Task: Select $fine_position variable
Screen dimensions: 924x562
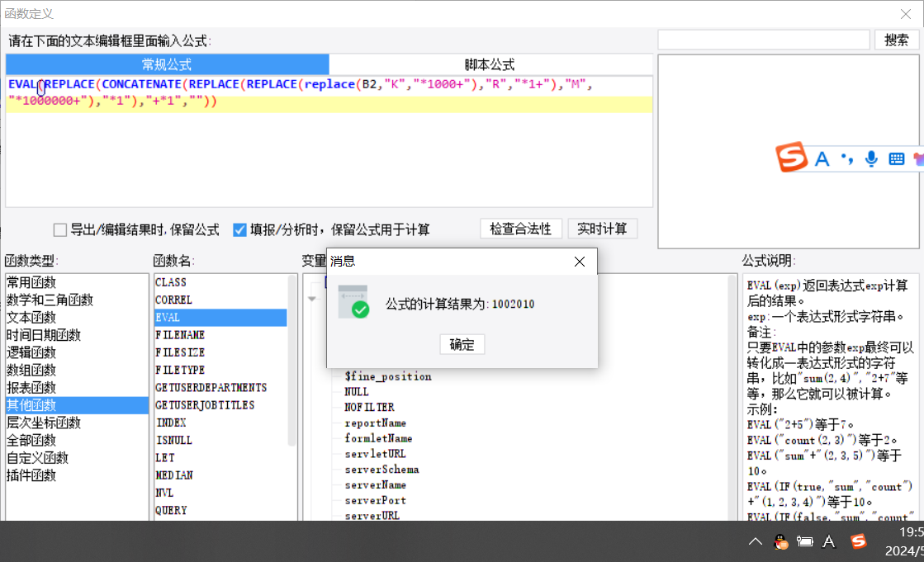Action: [x=388, y=376]
